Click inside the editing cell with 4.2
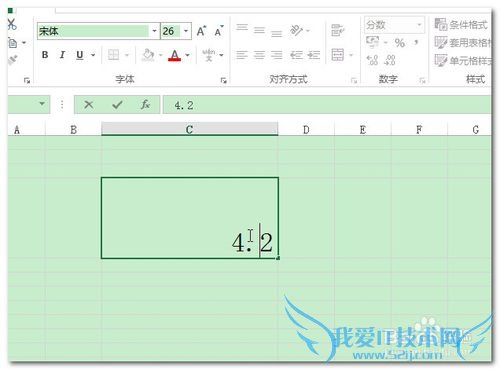This screenshot has height=370, width=500. (190, 218)
